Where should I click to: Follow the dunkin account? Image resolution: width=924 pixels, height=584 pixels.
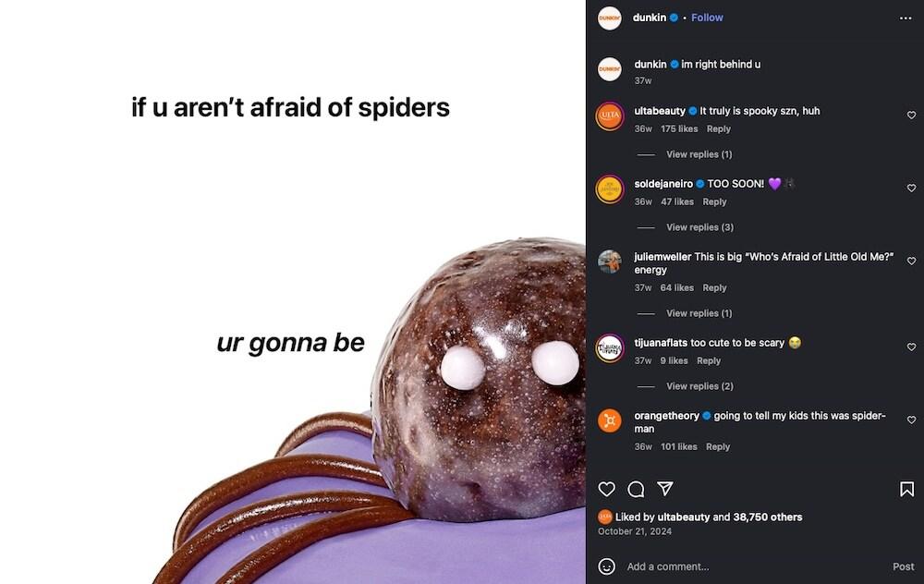707,18
